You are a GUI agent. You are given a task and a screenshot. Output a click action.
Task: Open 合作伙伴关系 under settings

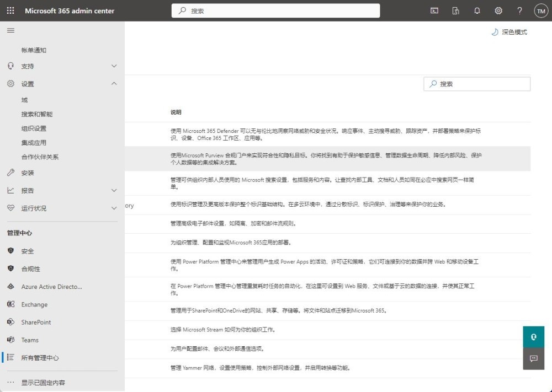point(40,157)
